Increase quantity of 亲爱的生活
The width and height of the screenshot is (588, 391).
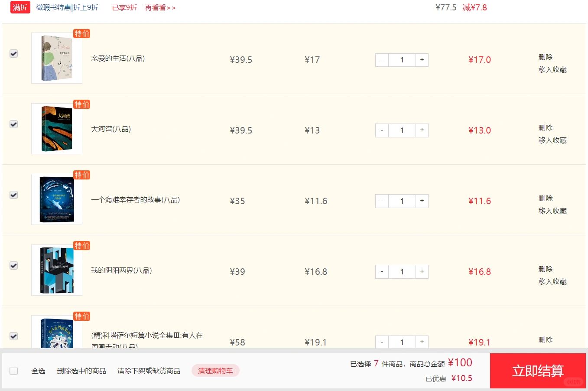[422, 60]
